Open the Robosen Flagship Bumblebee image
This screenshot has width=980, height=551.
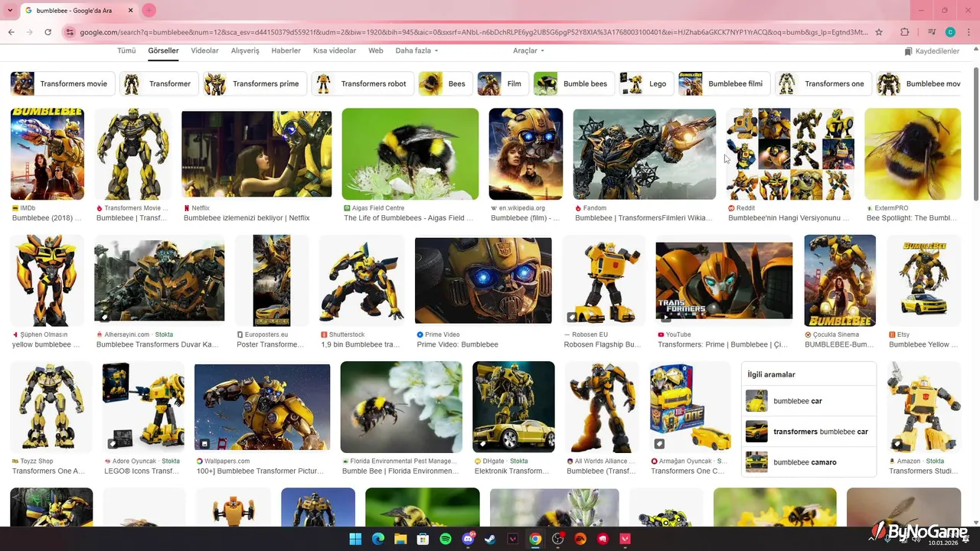click(604, 281)
